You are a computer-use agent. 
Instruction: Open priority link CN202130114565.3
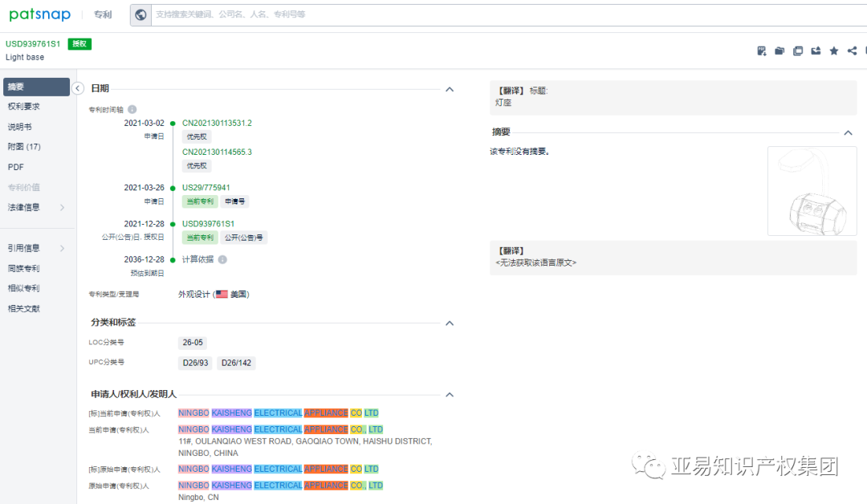[217, 152]
